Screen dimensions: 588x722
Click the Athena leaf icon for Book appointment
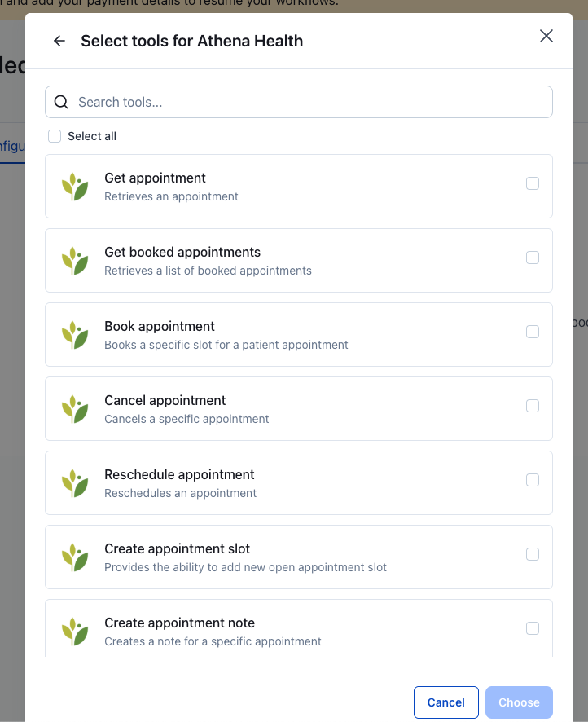(75, 335)
